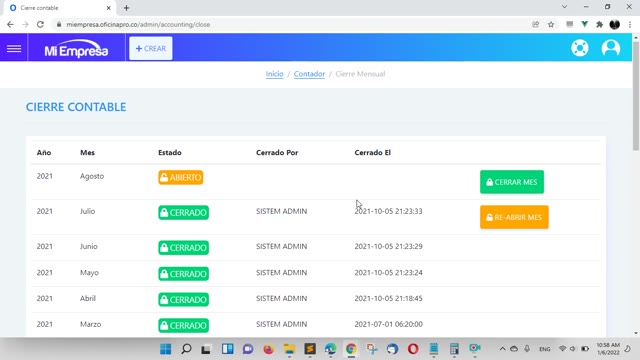640x360 pixels.
Task: Switch the ENG input language
Action: pos(544,349)
